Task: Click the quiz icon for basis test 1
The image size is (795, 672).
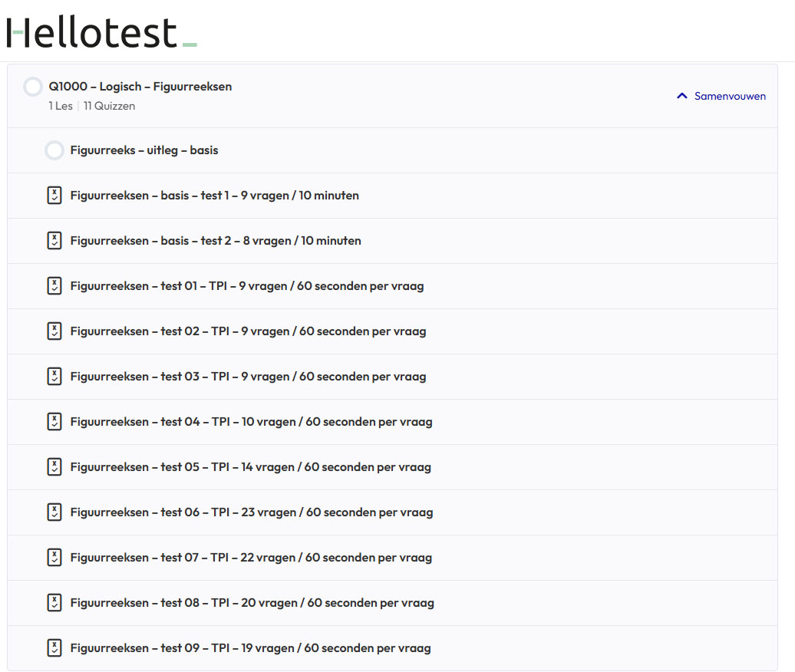Action: click(x=54, y=196)
